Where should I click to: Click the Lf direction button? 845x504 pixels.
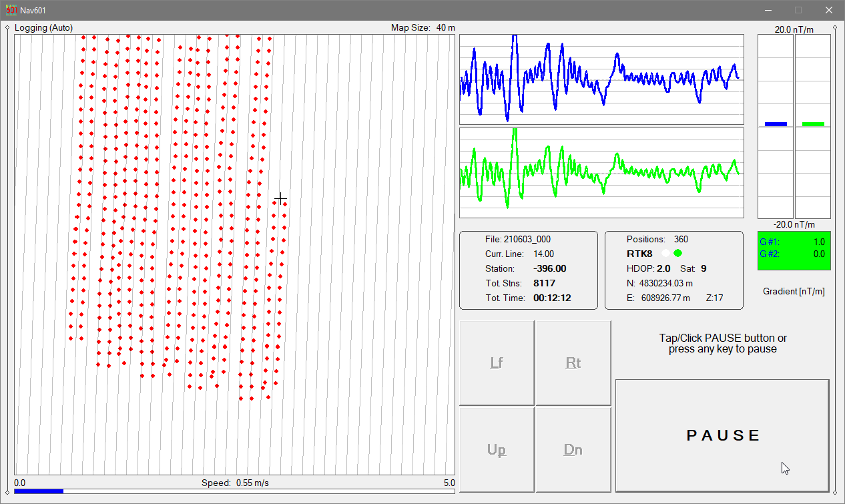[x=497, y=362]
